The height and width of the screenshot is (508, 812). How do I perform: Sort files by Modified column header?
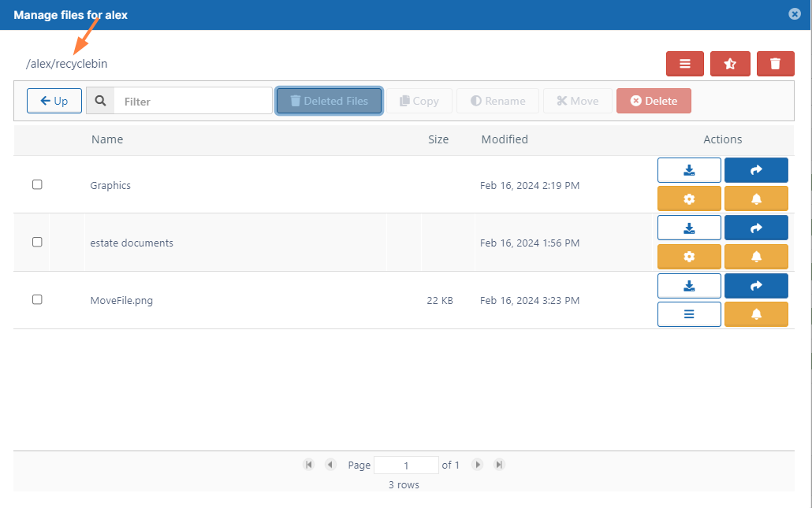tap(505, 139)
